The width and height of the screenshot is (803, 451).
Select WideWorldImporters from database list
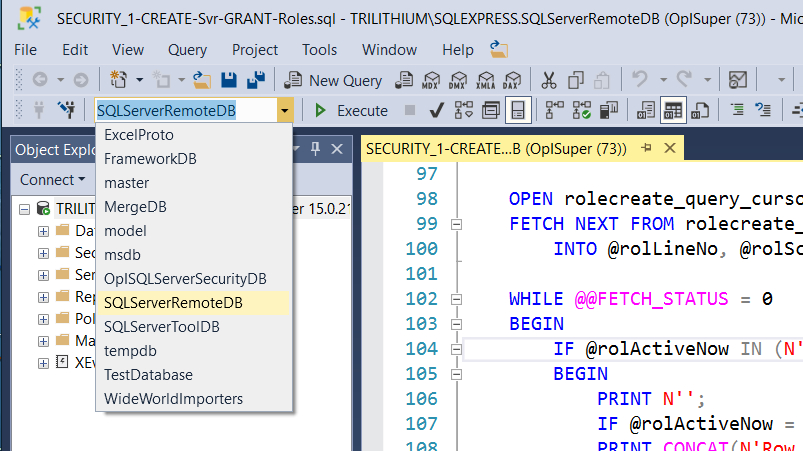(192, 399)
